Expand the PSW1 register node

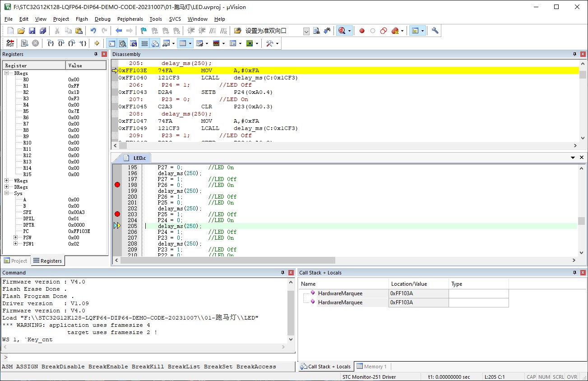tap(16, 244)
